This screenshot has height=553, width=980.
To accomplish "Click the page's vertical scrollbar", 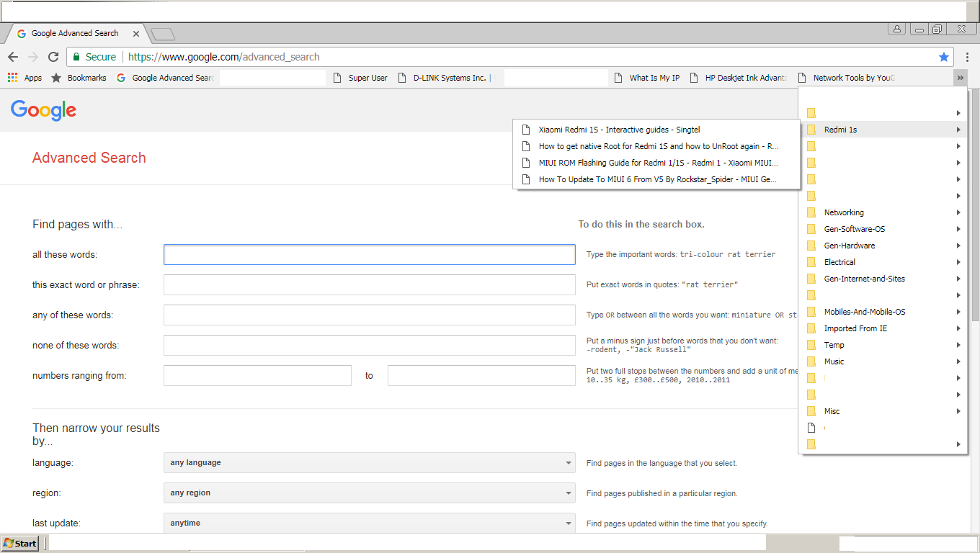I will coord(975,205).
